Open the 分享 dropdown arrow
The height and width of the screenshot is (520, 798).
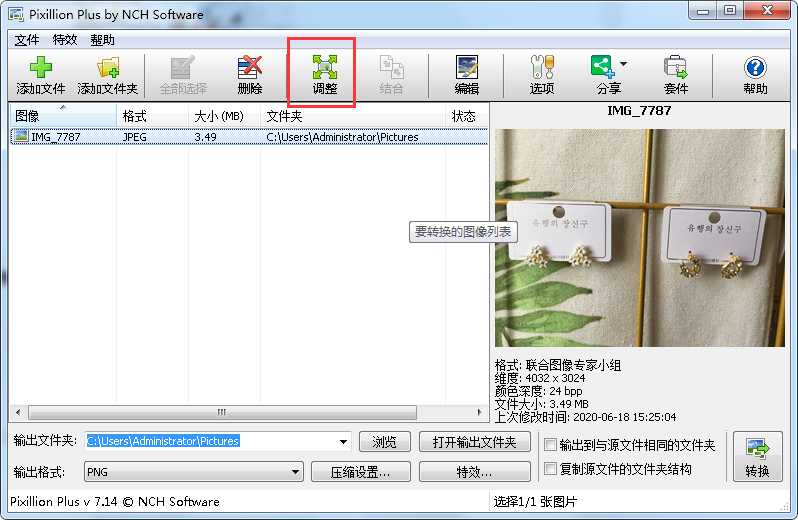click(x=624, y=65)
